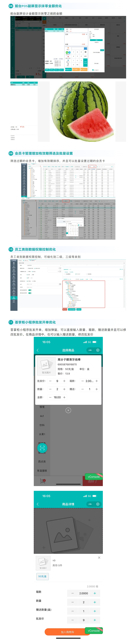Increase 批发价 on the 商品详情 sheet
The width and height of the screenshot is (133, 644).
(x=95, y=620)
